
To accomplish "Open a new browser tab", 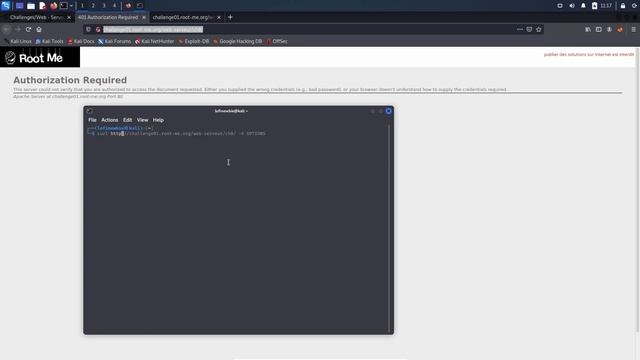I will (x=230, y=17).
